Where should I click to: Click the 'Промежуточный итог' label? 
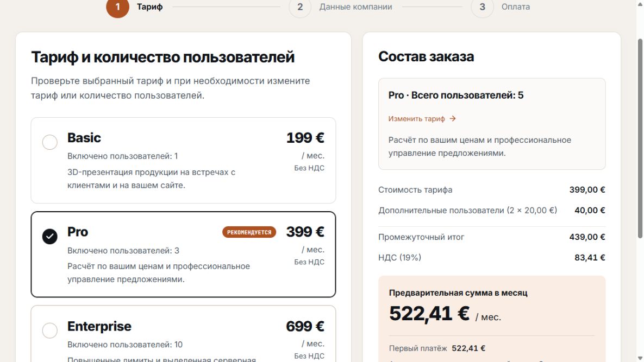421,237
